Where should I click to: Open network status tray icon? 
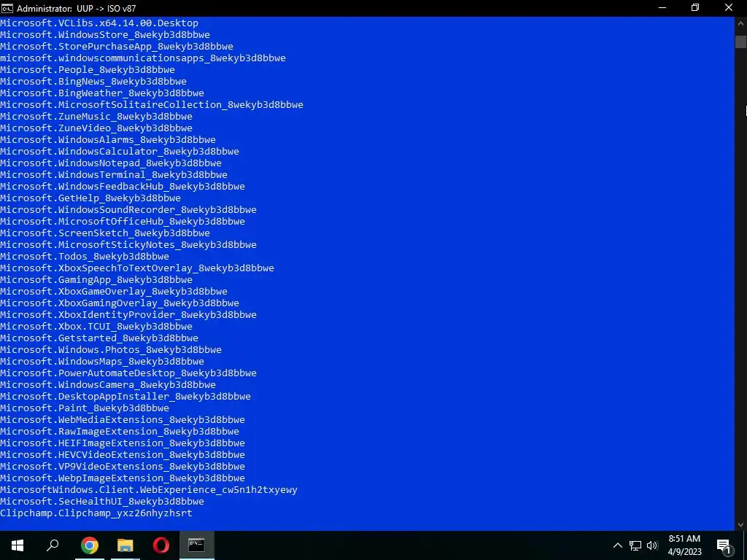635,545
